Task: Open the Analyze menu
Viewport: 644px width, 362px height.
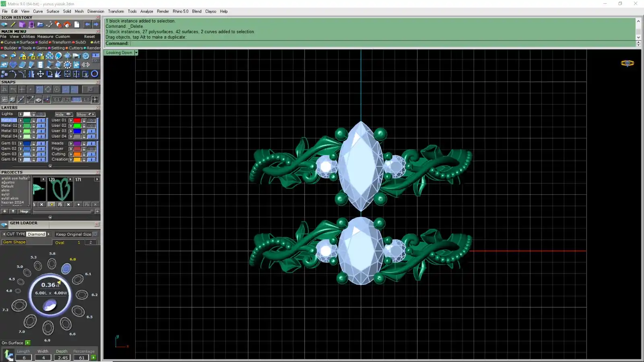Action: pyautogui.click(x=147, y=11)
